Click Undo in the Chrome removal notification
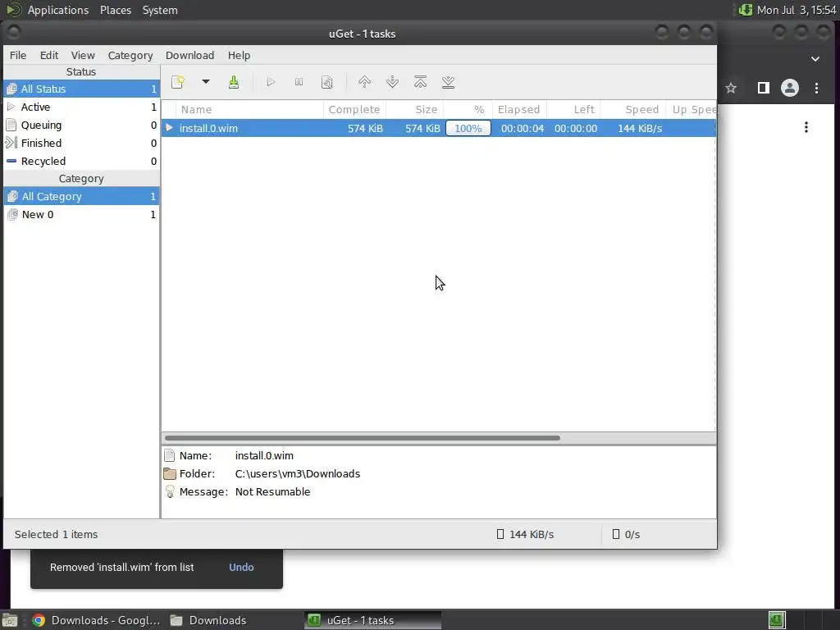The height and width of the screenshot is (630, 840). pos(241,568)
